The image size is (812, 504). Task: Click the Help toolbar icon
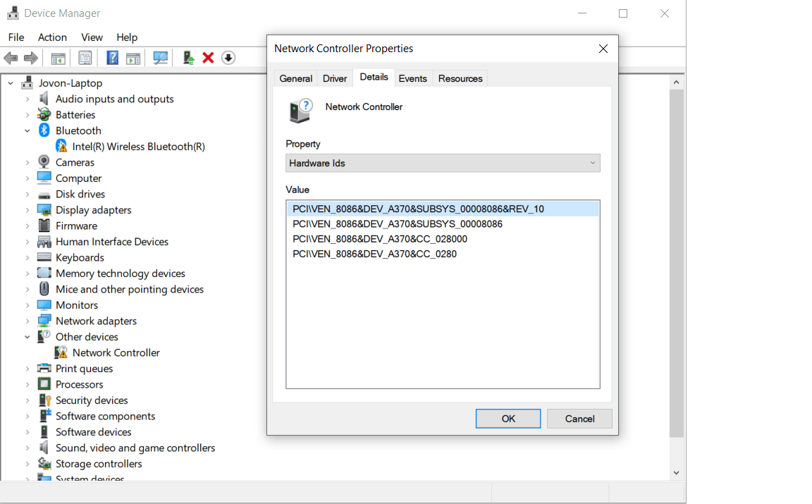pyautogui.click(x=112, y=57)
